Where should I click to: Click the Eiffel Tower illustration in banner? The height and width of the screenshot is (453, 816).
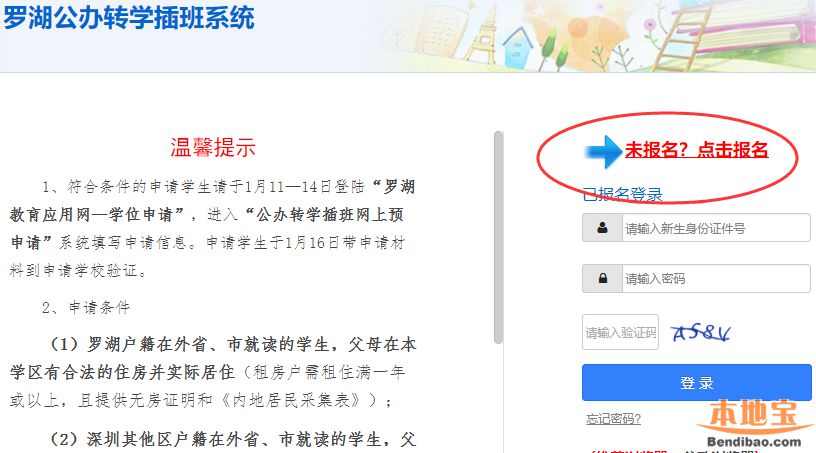(483, 35)
